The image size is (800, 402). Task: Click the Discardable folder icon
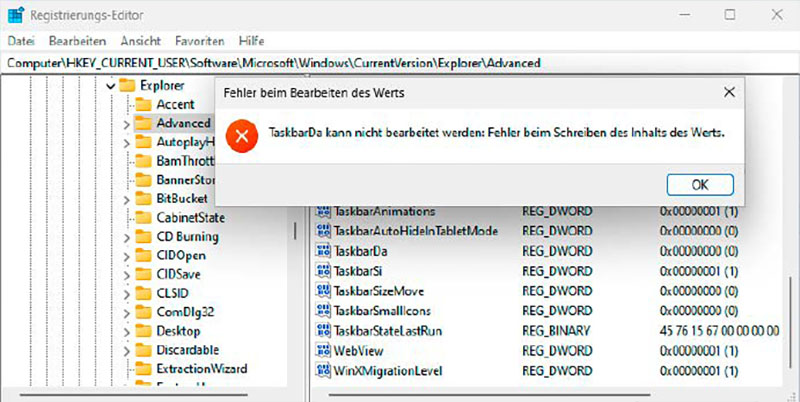[x=143, y=349]
